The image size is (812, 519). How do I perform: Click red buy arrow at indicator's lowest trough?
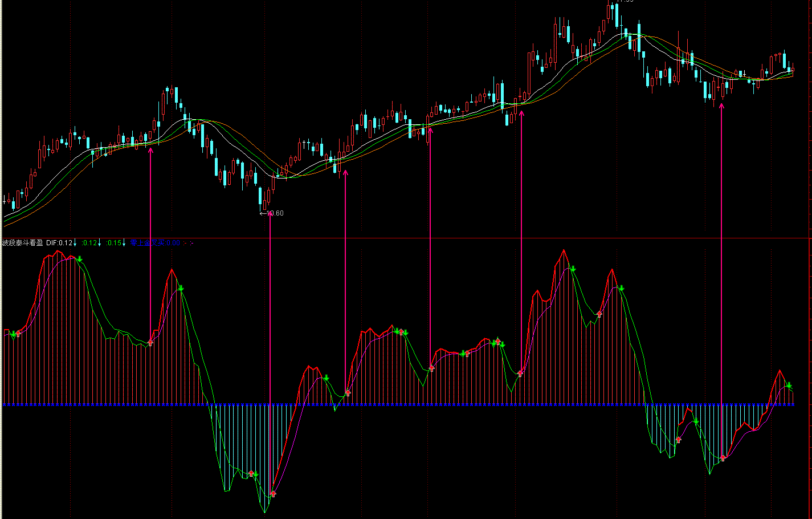273,493
